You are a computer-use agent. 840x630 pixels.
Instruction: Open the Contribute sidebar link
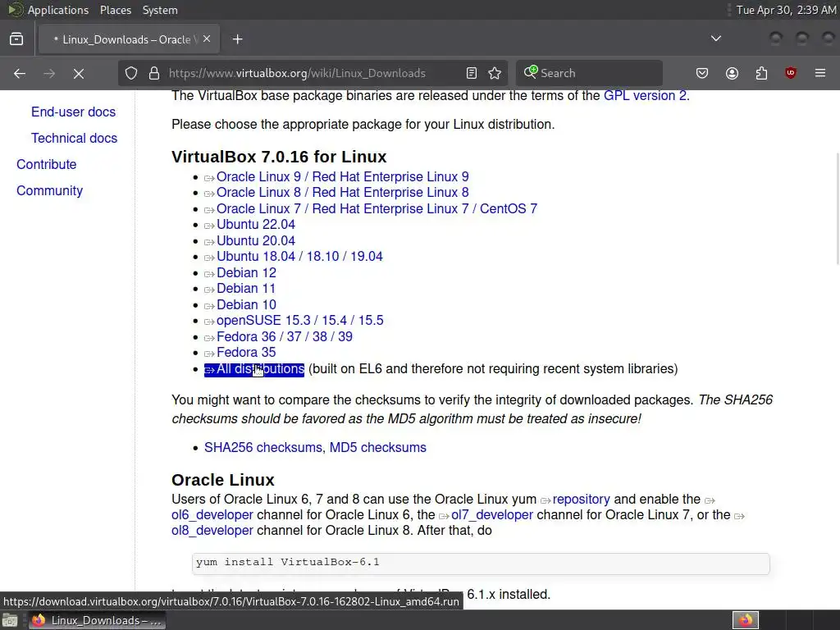pos(47,164)
